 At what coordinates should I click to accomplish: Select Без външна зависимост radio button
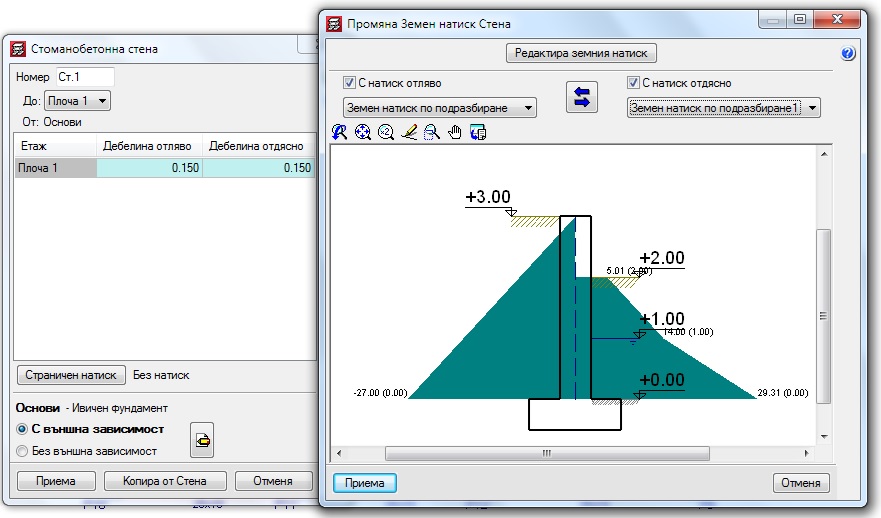tap(22, 451)
